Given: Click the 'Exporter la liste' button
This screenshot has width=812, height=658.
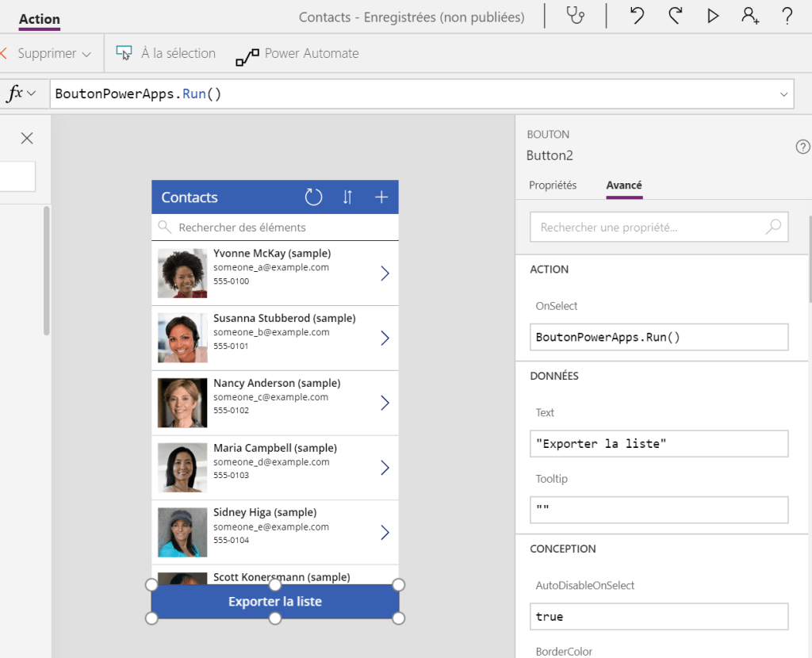Looking at the screenshot, I should (274, 601).
